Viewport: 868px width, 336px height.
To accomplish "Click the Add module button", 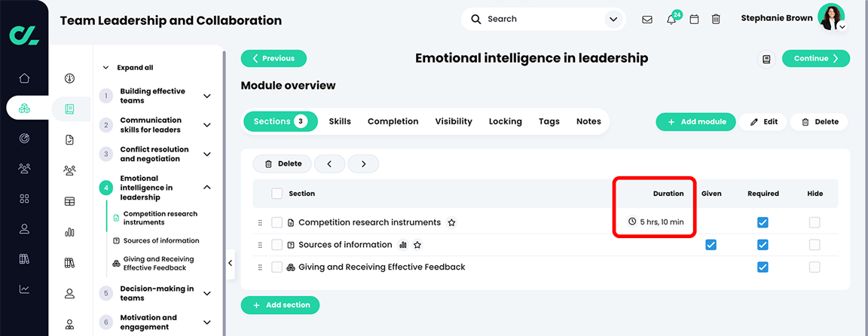I will click(696, 122).
